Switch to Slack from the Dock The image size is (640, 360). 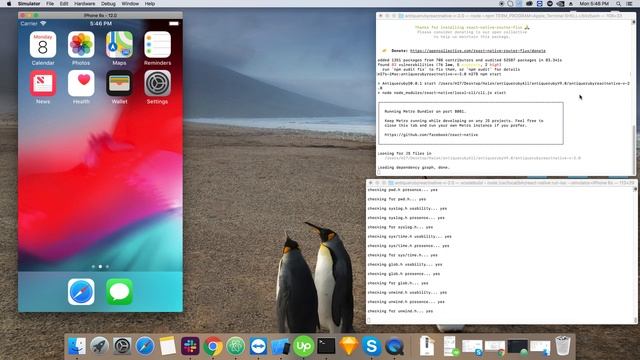(190, 347)
